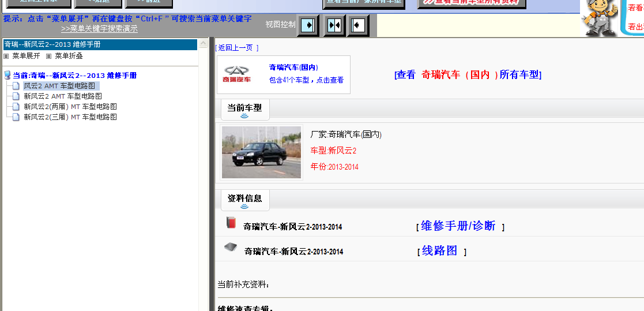Open 新风云2(三厢) MT 车型电路图 item
This screenshot has height=311, width=644.
pyautogui.click(x=70, y=117)
